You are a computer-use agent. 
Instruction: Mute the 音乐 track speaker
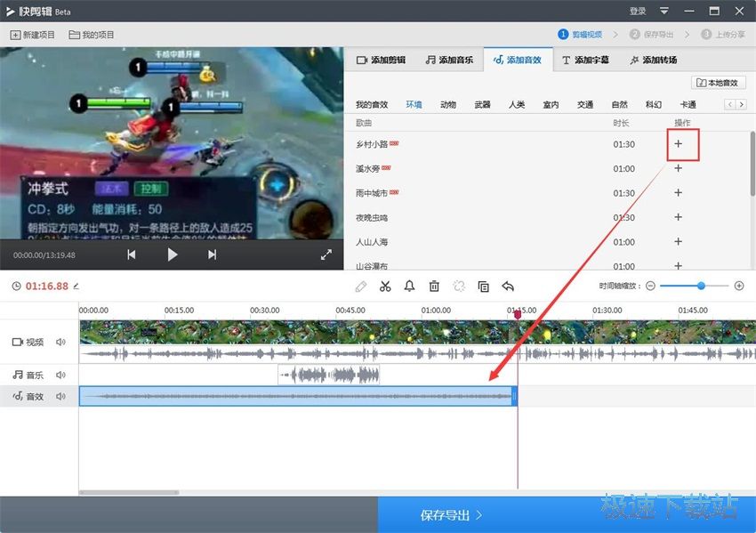pyautogui.click(x=60, y=375)
